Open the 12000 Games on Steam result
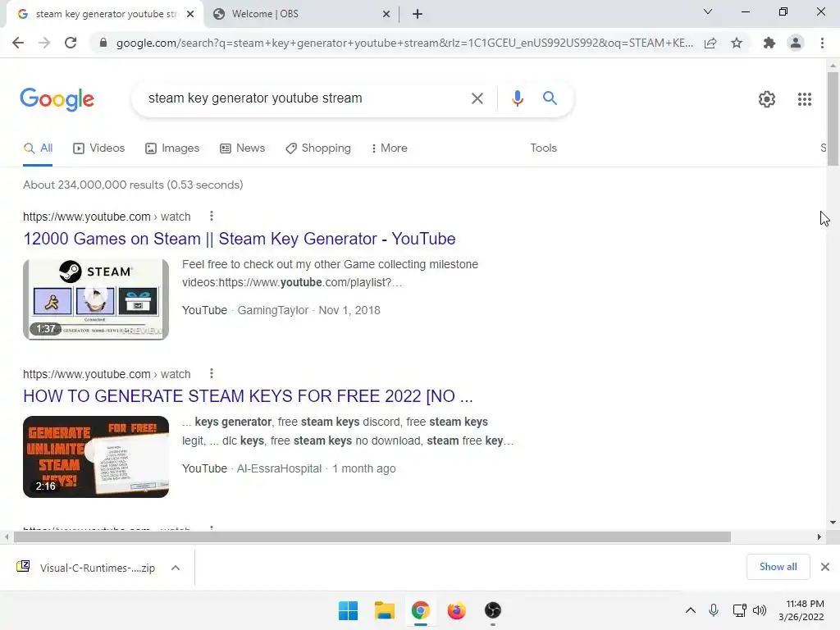Screen dimensions: 840x630 click(x=240, y=239)
